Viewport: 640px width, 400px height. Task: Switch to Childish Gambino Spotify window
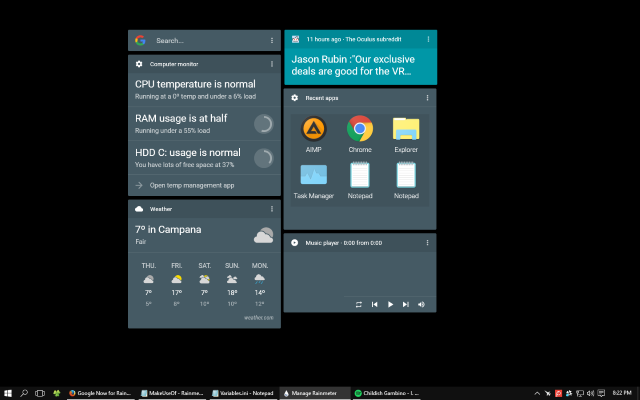387,393
